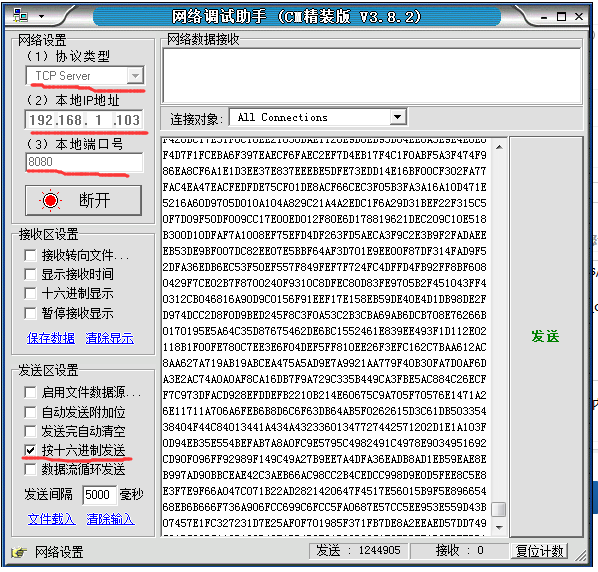Open title bar dropdown arrow next to app icon
The image size is (598, 572).
pyautogui.click(x=41, y=16)
